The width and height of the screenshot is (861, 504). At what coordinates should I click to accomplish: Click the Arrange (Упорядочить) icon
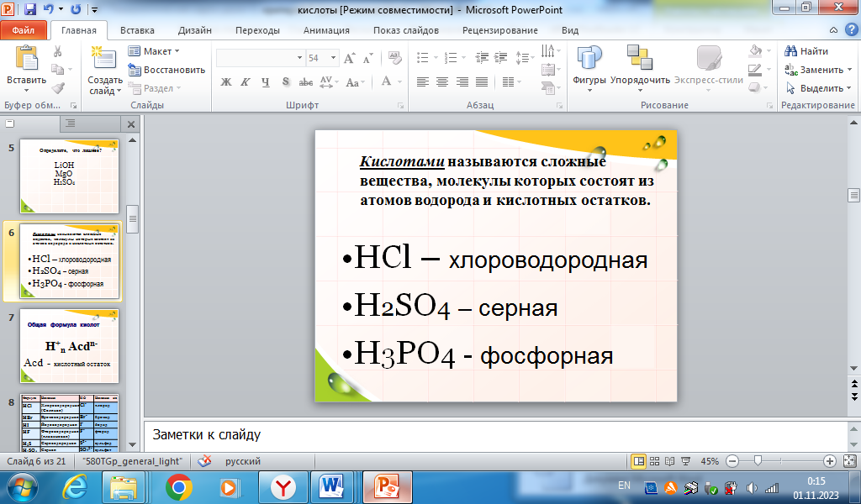coord(640,59)
